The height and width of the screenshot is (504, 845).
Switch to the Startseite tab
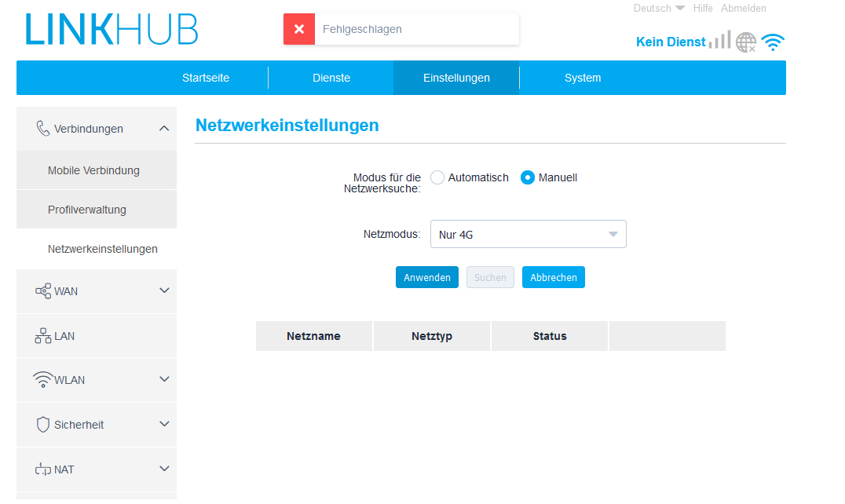(206, 78)
